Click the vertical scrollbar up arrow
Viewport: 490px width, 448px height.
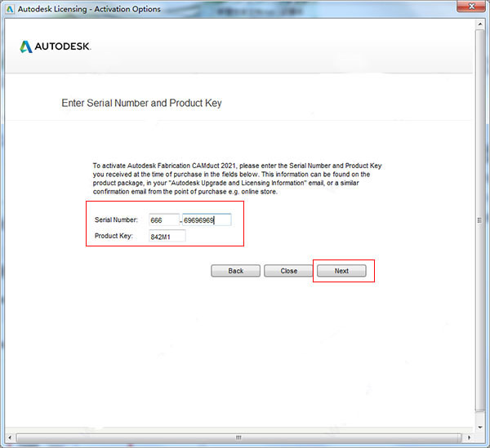tap(480, 24)
